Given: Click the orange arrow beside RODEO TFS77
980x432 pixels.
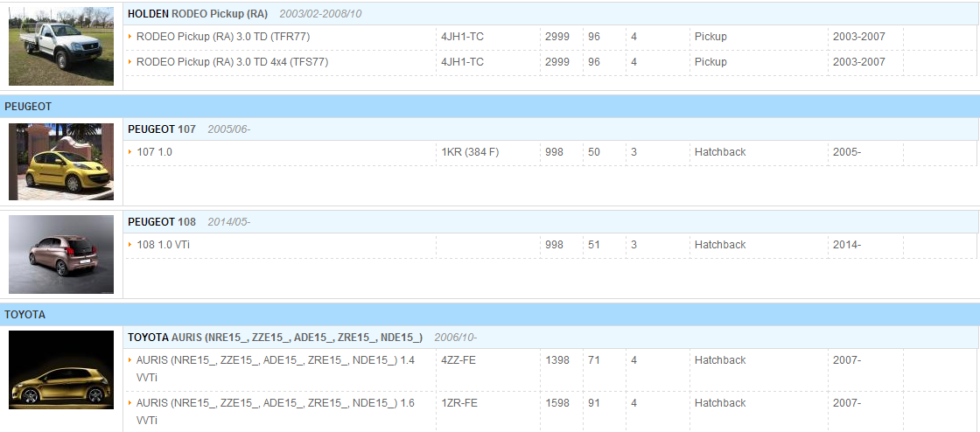Looking at the screenshot, I should 130,62.
